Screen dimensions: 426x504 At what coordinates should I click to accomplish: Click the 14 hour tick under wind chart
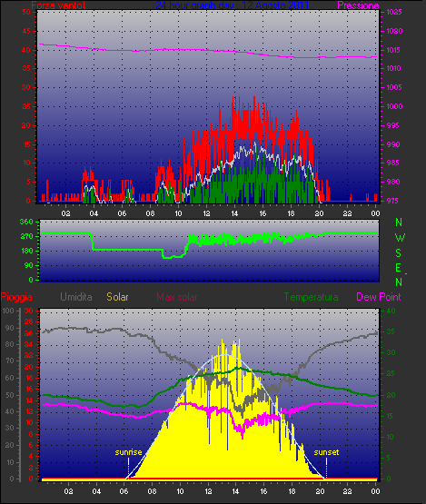pos(234,213)
